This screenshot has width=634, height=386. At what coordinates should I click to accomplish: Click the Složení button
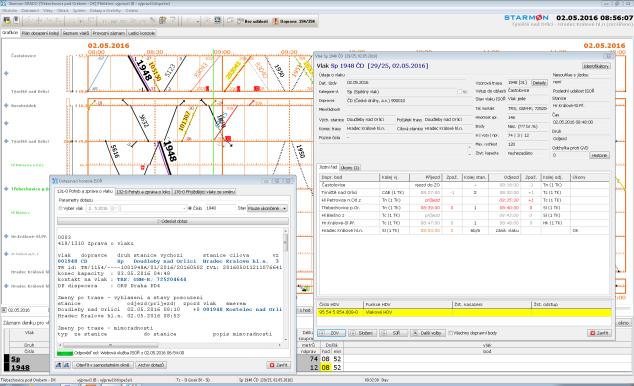pyautogui.click(x=363, y=333)
